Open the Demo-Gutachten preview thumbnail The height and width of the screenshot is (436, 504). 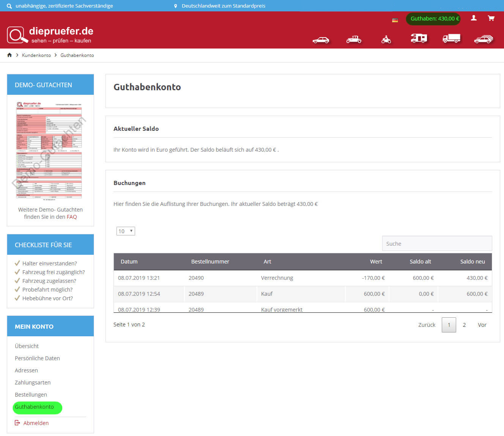click(x=49, y=151)
